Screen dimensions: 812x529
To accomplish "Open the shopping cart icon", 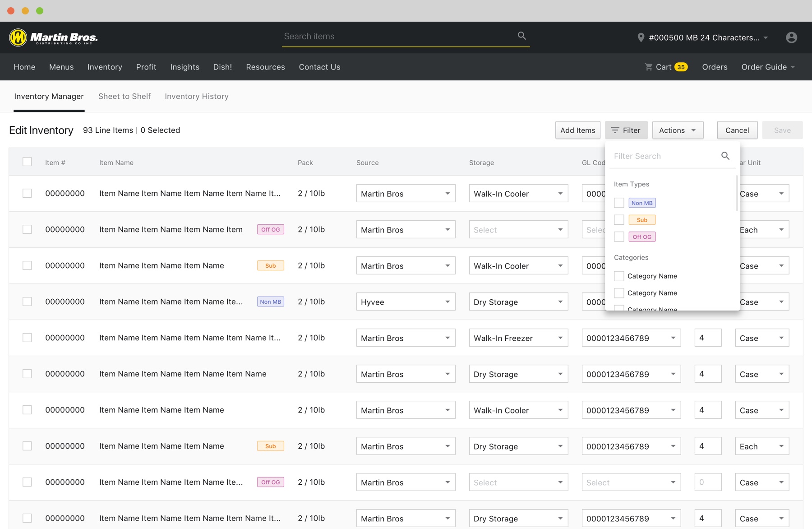I will (x=649, y=67).
